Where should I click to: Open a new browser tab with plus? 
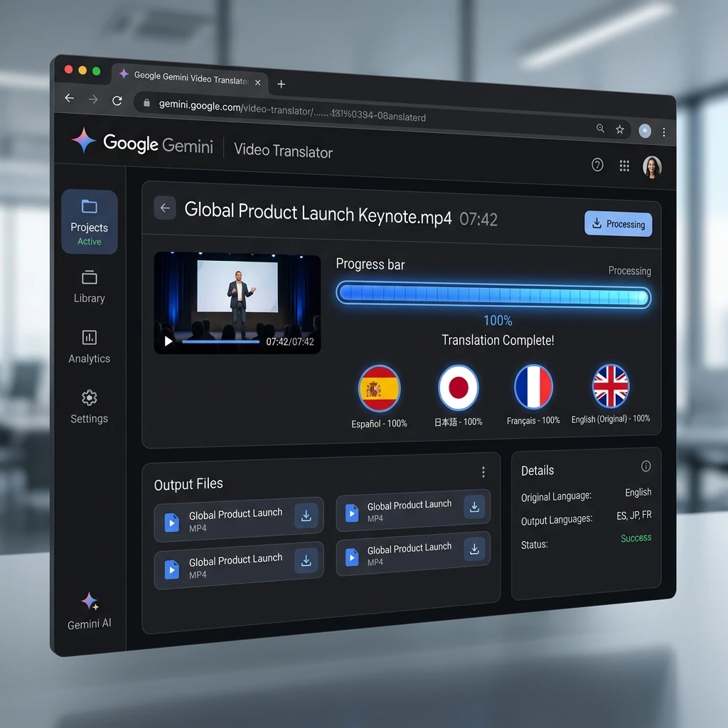[x=281, y=84]
